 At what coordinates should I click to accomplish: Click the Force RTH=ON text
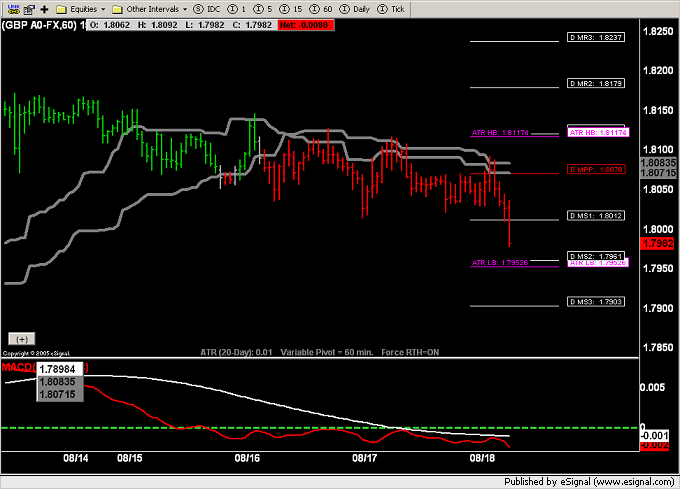(x=410, y=352)
